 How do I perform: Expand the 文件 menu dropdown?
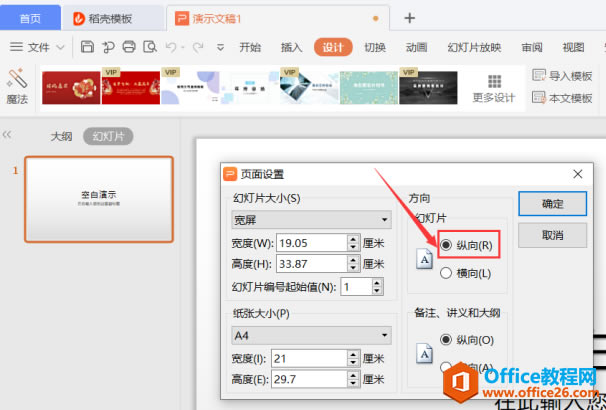[38, 47]
